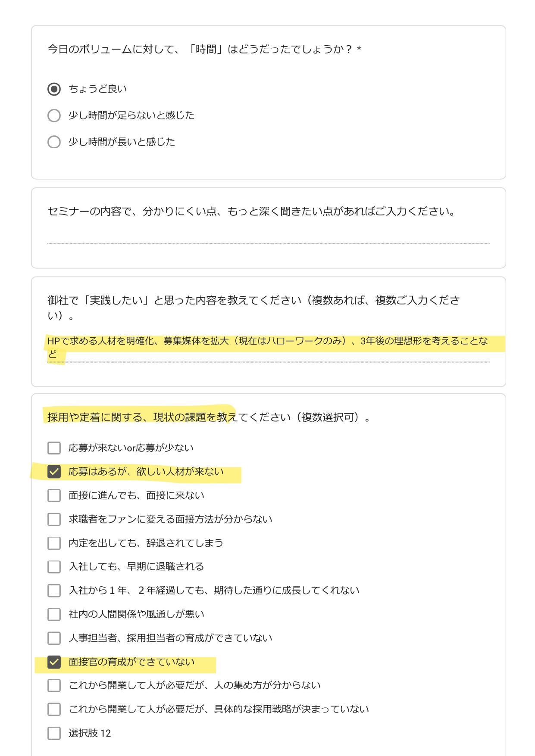This screenshot has height=756, width=535.
Task: Tick 具体的な採用戦略が決まっていない checkbox
Action: pyautogui.click(x=54, y=709)
